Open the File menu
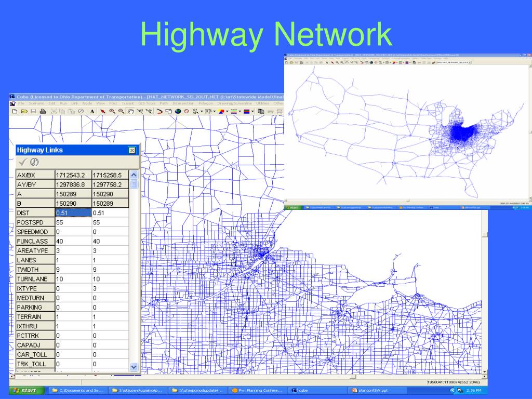Image resolution: width=532 pixels, height=399 pixels. click(21, 103)
